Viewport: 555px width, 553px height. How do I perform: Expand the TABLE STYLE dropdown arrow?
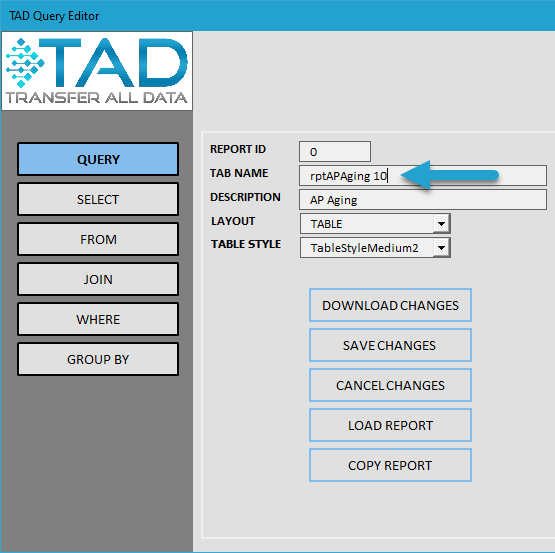[x=441, y=247]
